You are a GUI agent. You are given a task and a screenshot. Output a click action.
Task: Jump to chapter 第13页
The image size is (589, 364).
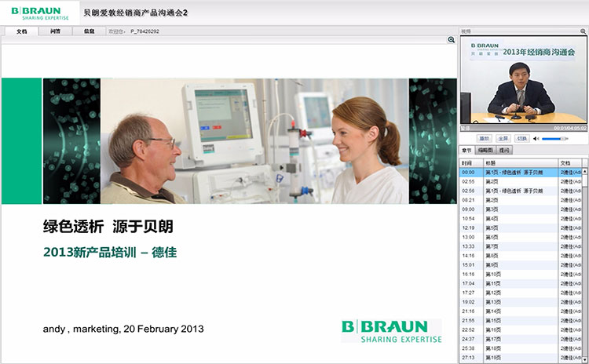pyautogui.click(x=520, y=302)
